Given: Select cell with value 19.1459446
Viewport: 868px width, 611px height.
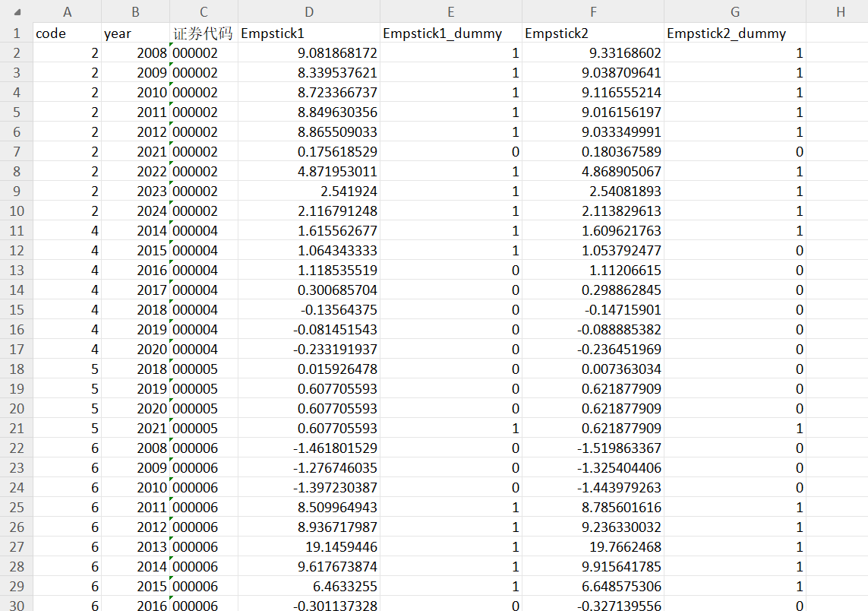Looking at the screenshot, I should coord(309,546).
